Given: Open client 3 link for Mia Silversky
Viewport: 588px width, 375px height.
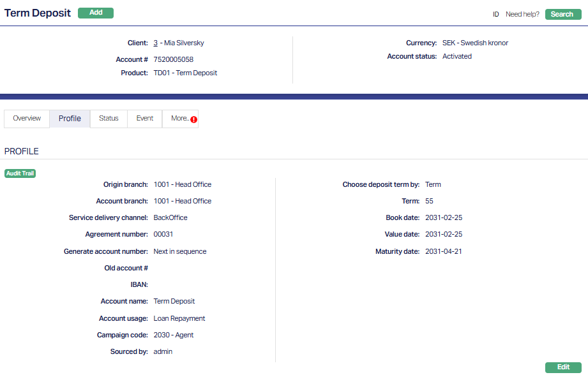Looking at the screenshot, I should 156,43.
